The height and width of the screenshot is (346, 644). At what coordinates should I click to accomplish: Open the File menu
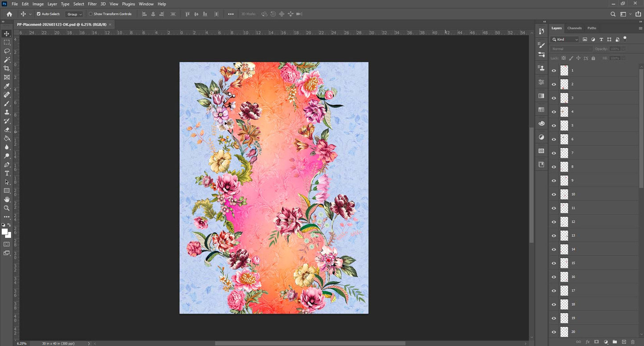pyautogui.click(x=15, y=4)
